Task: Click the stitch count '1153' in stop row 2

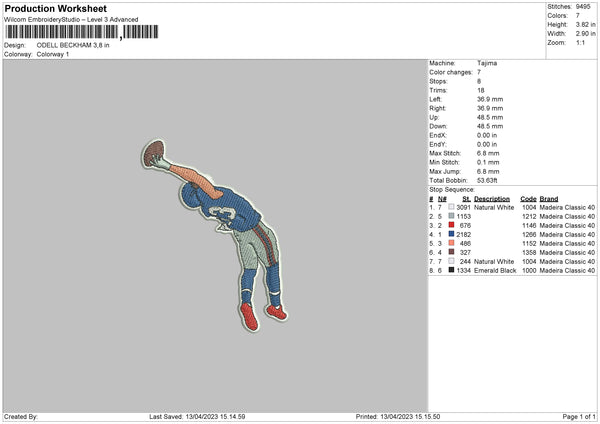Action: [x=463, y=216]
